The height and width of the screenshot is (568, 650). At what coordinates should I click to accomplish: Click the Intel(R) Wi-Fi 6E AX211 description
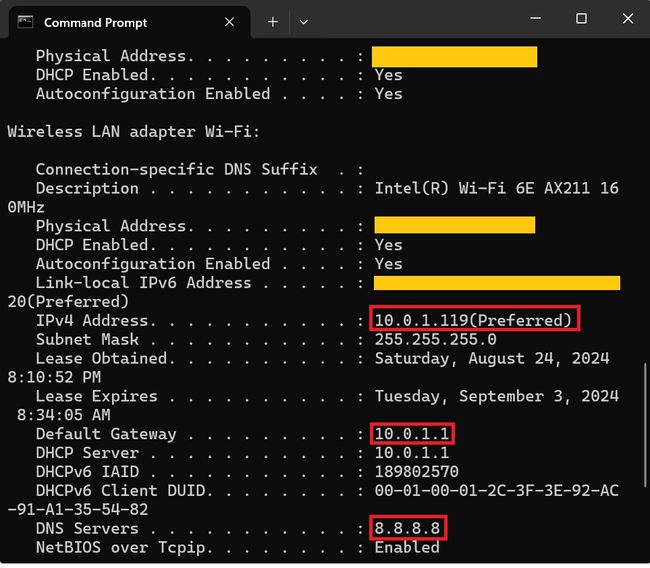[x=496, y=188]
